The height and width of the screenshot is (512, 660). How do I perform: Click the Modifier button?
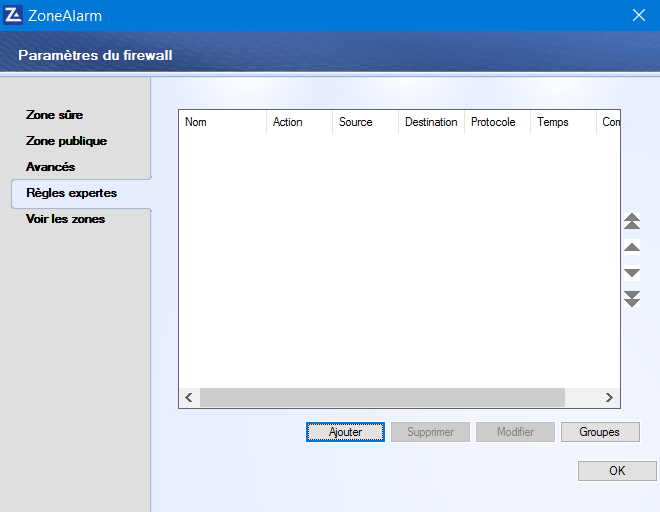point(515,432)
